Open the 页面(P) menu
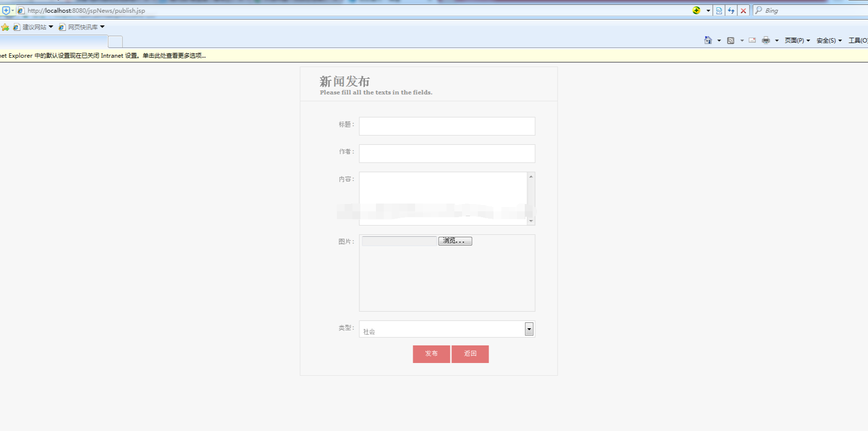The image size is (868, 431). [797, 41]
